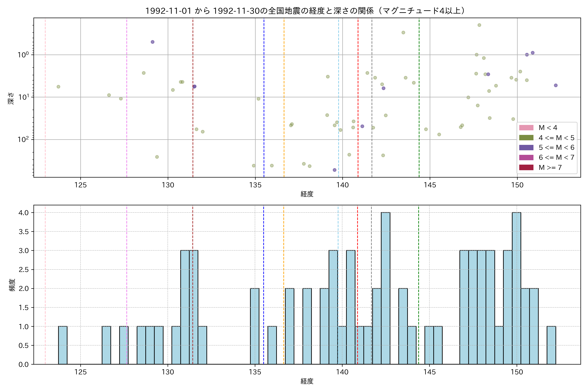Click the rightmost histogram bar near 152
This screenshot has height=392, width=588.
tap(551, 345)
